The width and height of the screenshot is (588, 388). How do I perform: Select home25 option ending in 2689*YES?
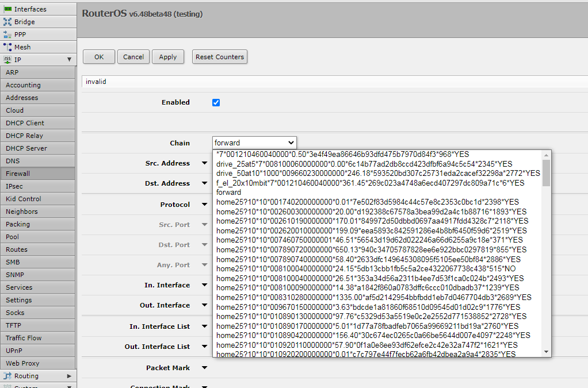379,297
